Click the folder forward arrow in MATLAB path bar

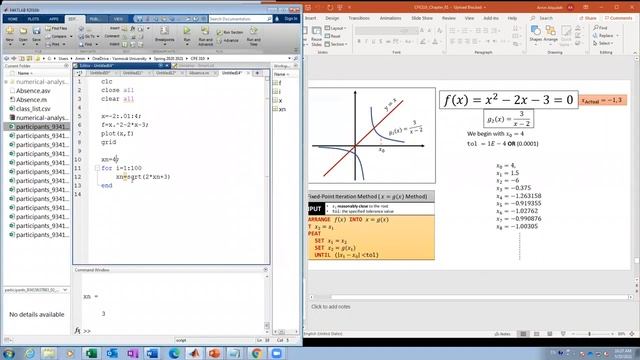coord(13,58)
